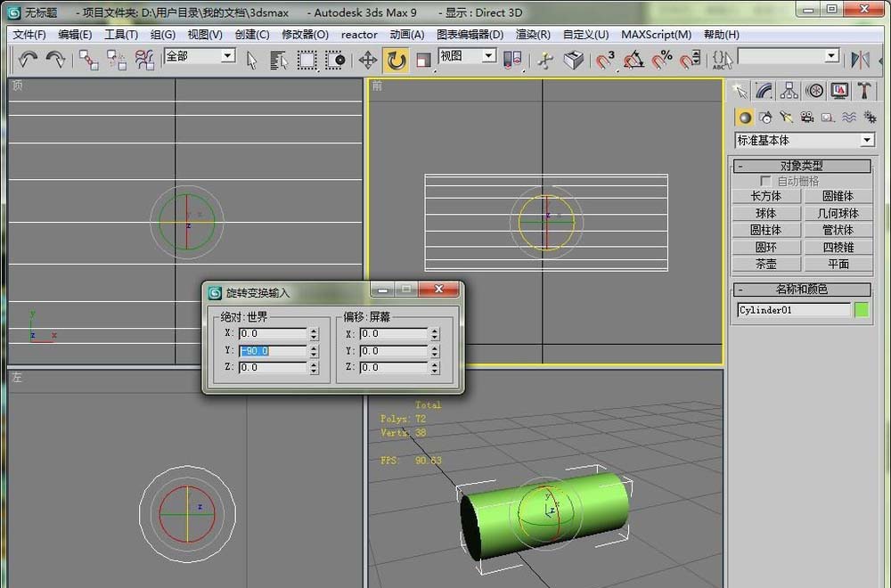Select the Helpers category icon
This screenshot has width=891, height=588.
[x=828, y=117]
